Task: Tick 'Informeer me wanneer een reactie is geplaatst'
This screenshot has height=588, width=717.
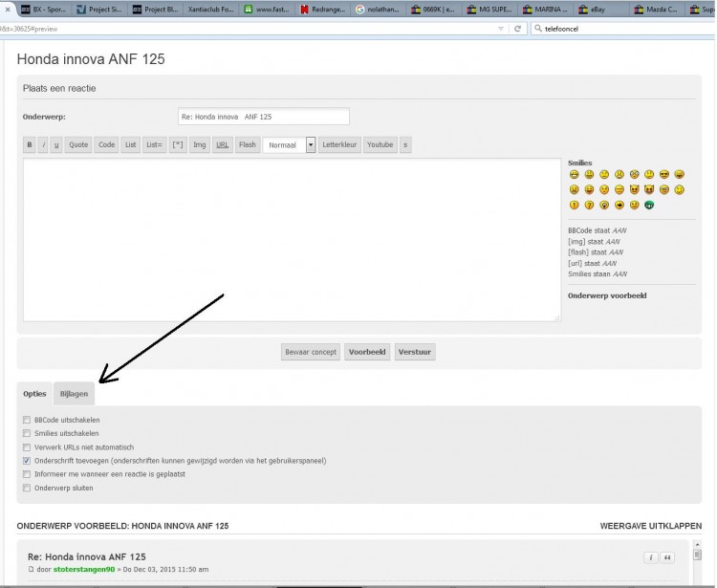Action: [27, 474]
